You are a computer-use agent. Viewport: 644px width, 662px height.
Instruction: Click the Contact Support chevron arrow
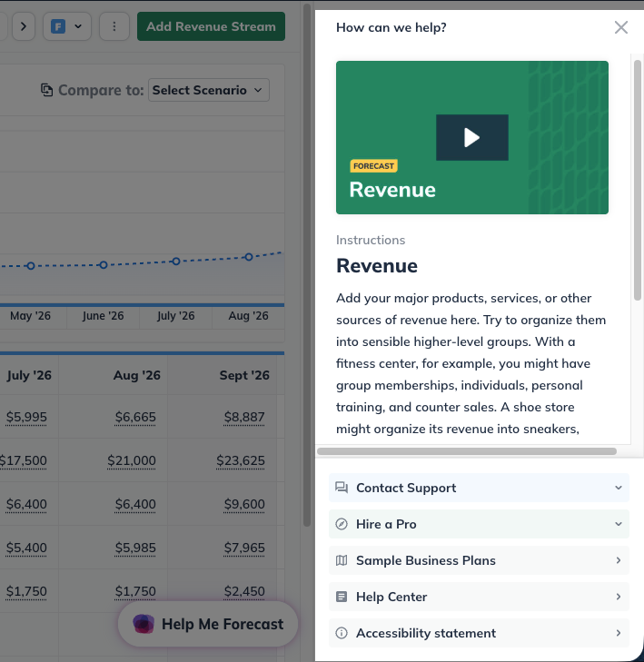(x=619, y=488)
